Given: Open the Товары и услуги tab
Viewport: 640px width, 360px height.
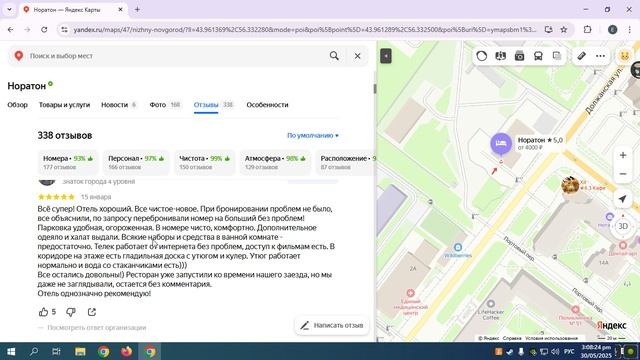Looking at the screenshot, I should coord(64,105).
